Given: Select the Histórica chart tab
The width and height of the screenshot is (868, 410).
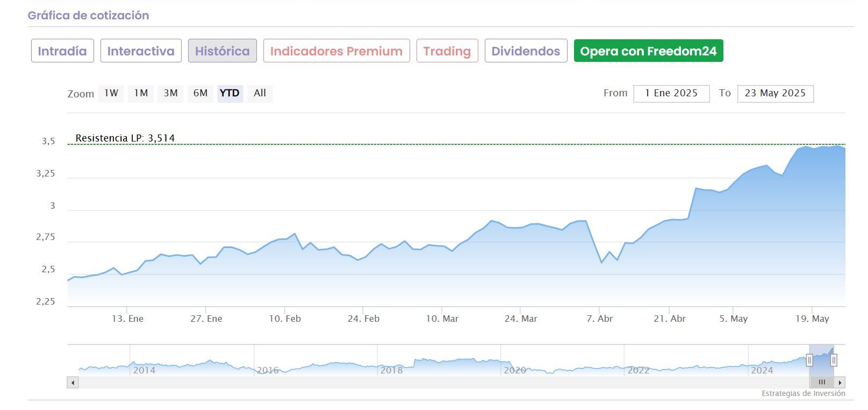Looking at the screenshot, I should 222,51.
